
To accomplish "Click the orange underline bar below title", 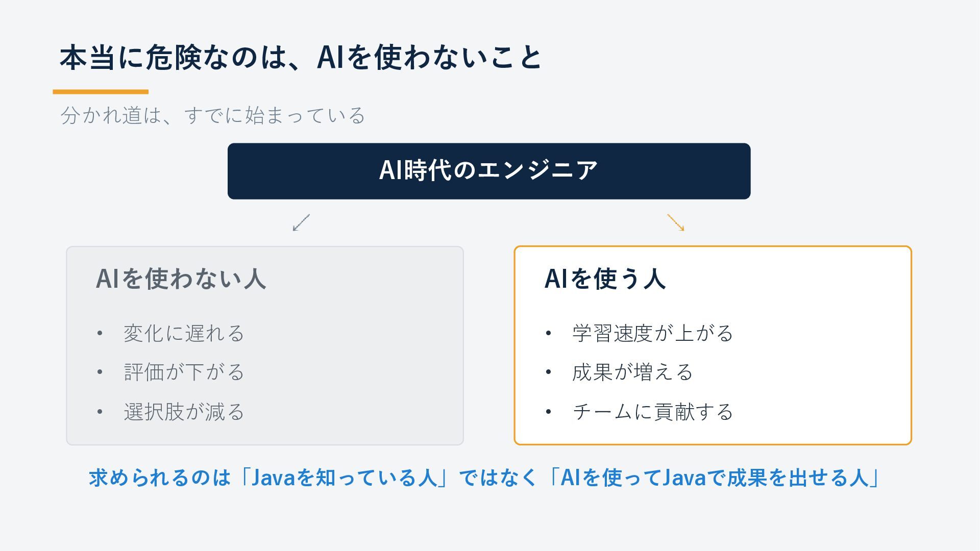I will (101, 92).
